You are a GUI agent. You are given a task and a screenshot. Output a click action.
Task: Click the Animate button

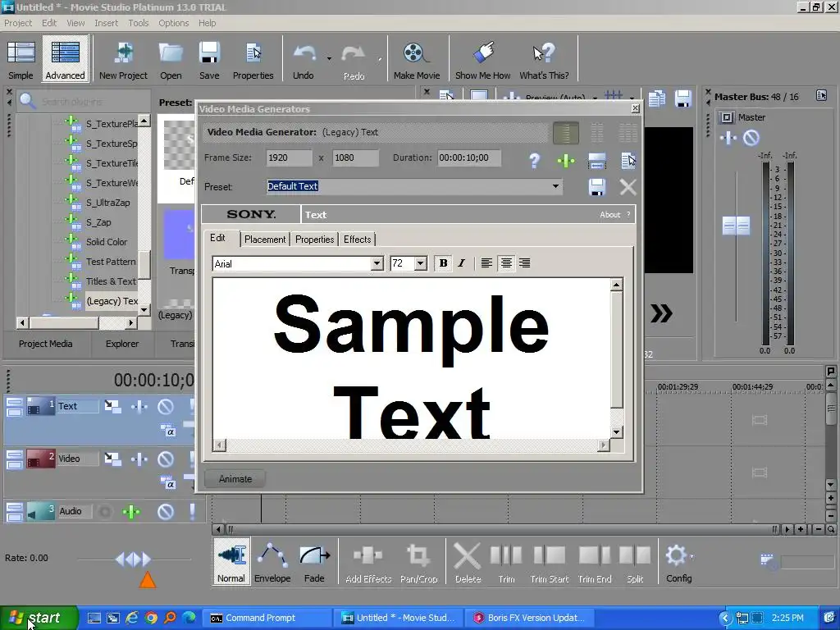coord(235,479)
